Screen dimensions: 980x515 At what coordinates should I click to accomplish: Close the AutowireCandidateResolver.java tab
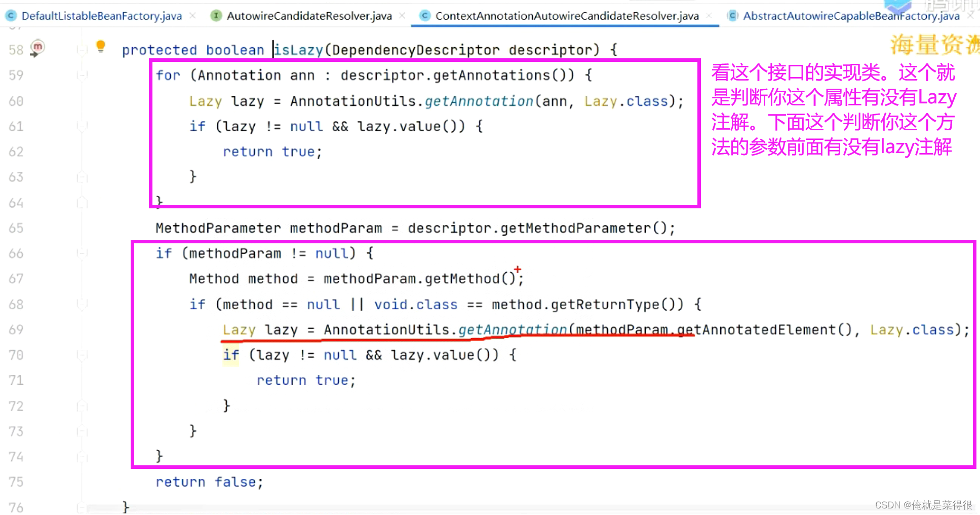click(402, 16)
